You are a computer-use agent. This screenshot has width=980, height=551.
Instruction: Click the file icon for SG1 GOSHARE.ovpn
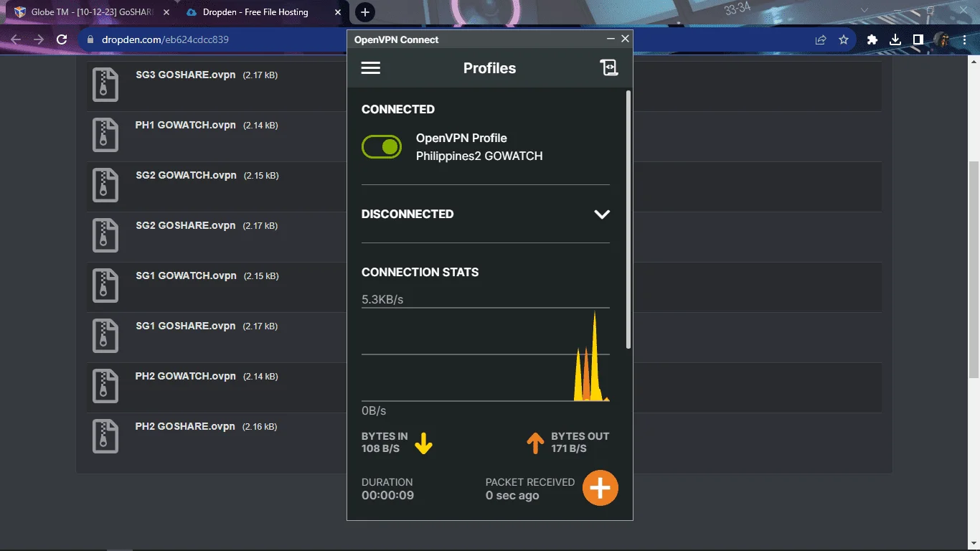(x=105, y=336)
